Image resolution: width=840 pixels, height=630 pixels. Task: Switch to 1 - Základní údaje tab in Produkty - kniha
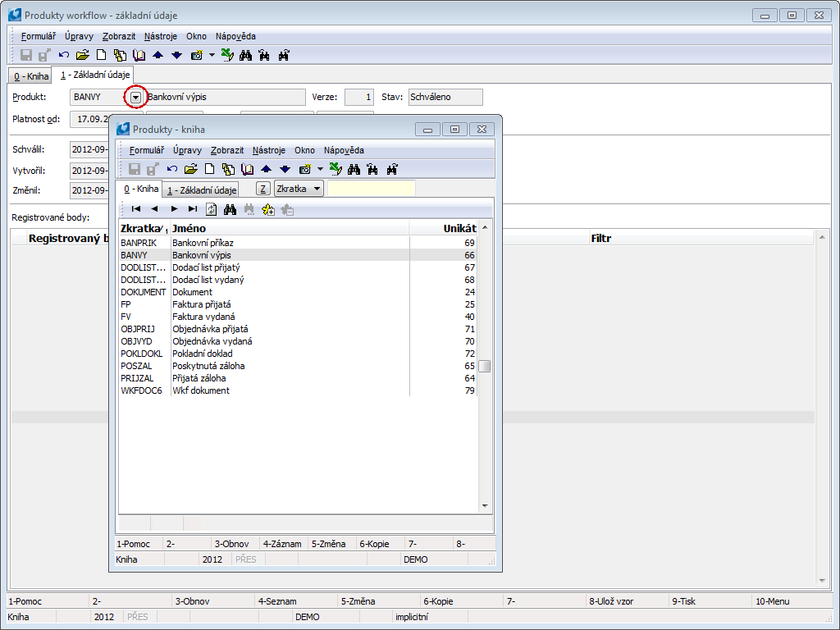pos(202,189)
